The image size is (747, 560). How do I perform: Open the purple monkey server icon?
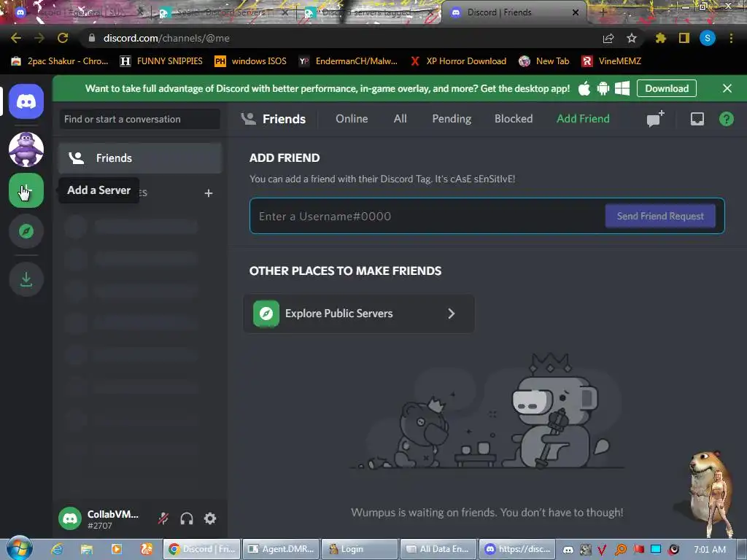click(x=26, y=149)
